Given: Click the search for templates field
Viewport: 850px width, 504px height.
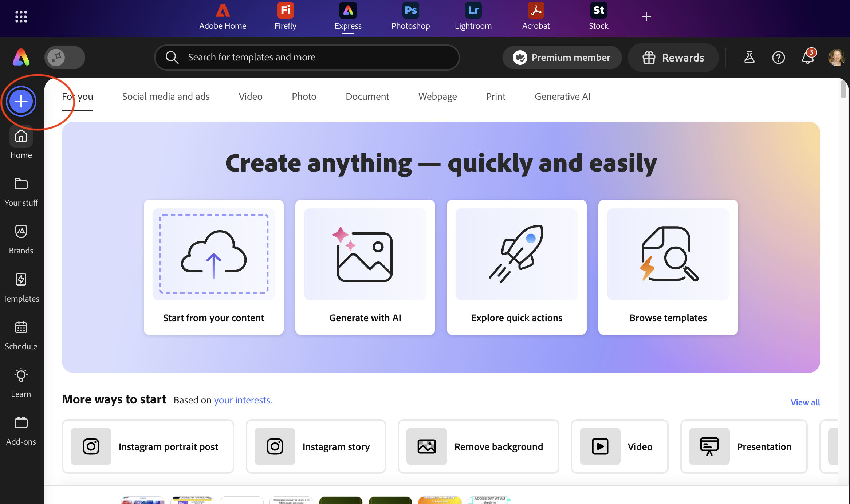Looking at the screenshot, I should (x=307, y=57).
